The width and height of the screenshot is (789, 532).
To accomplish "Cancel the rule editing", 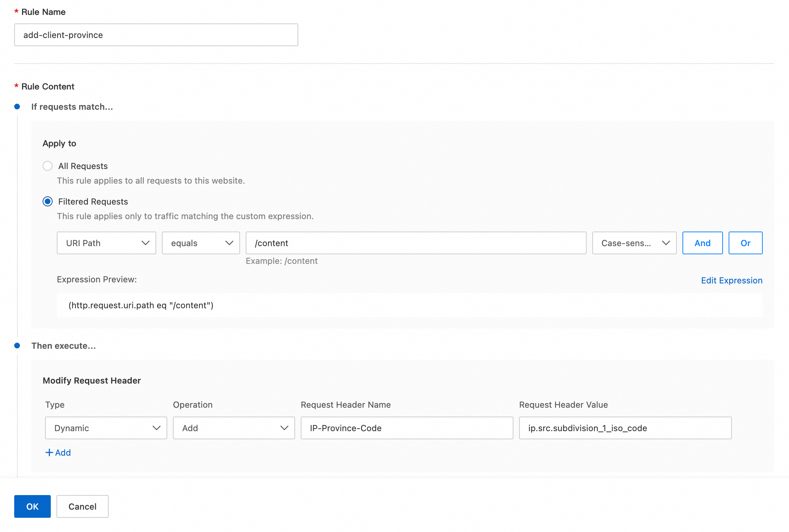I will [x=82, y=506].
